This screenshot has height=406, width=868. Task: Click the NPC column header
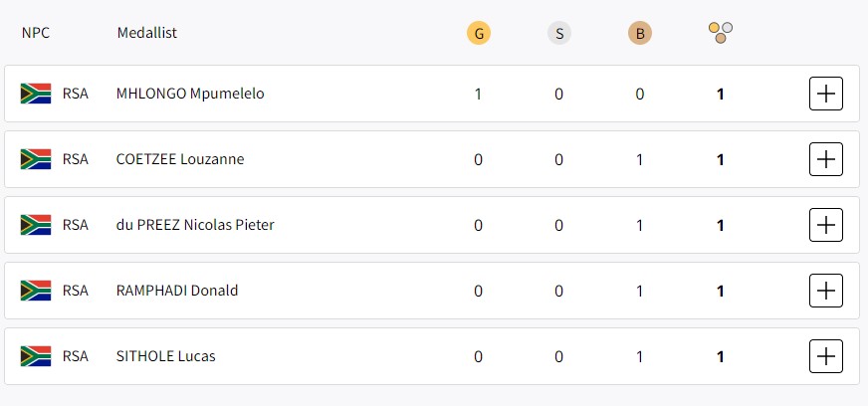[x=36, y=33]
